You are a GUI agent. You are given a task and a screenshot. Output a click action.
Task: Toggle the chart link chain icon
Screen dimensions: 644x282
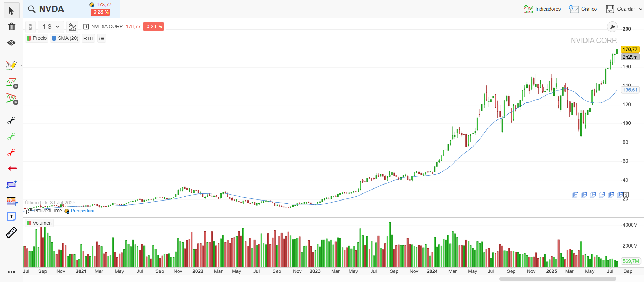point(31,27)
